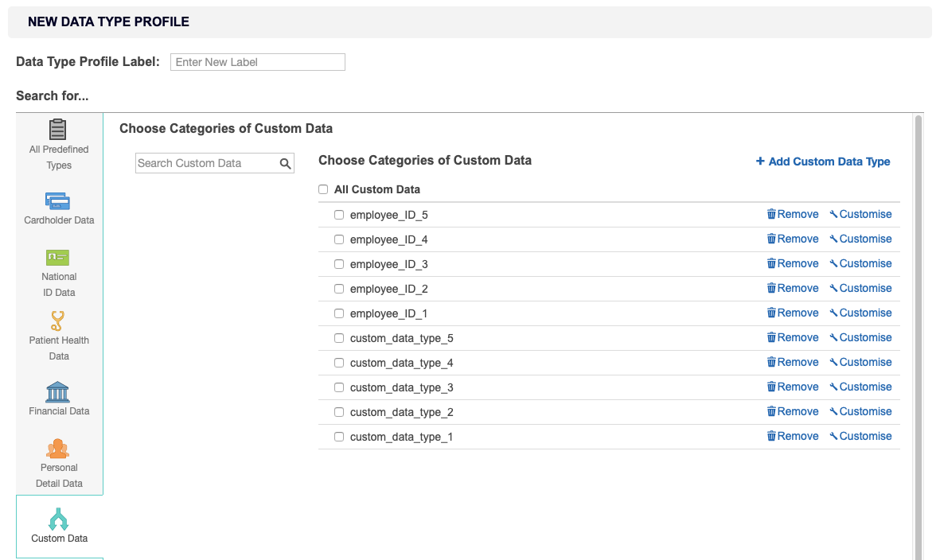
Task: Click the plus icon for Add Custom Data Type
Action: tap(759, 161)
